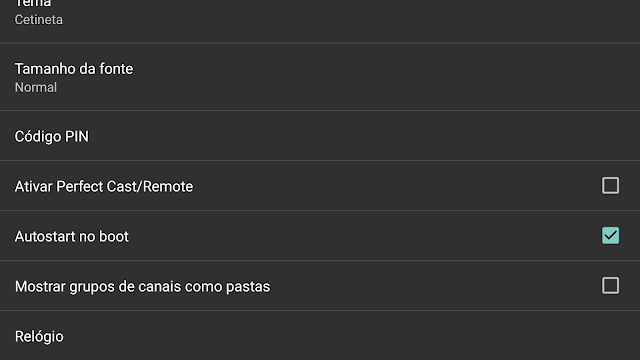Click the empty box beside canais como pastas
This screenshot has height=360, width=640.
point(610,286)
